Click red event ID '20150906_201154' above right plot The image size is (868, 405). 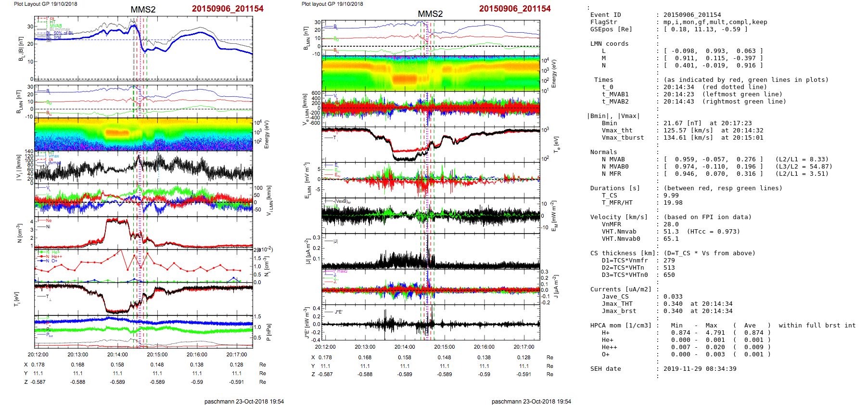[x=515, y=9]
